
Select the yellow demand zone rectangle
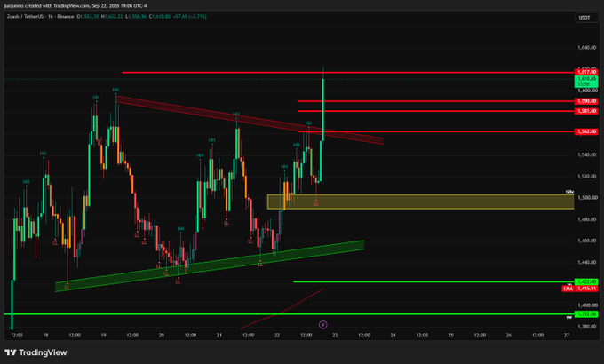click(421, 202)
